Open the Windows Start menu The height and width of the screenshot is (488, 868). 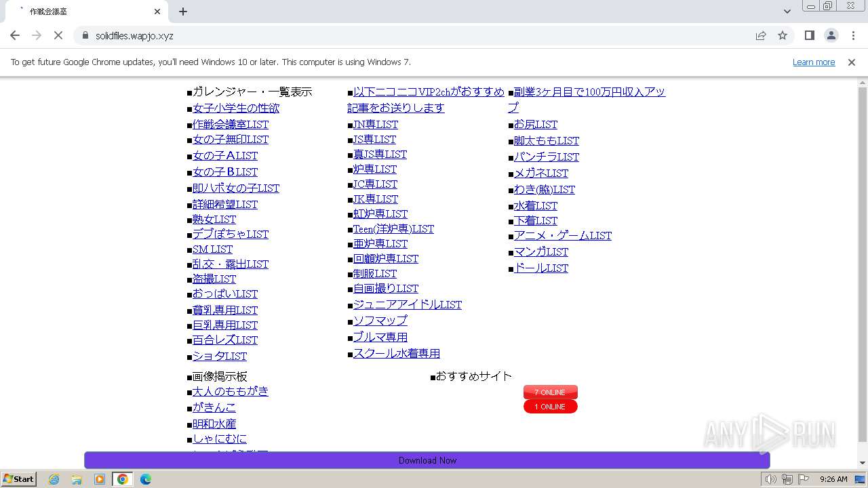point(18,479)
